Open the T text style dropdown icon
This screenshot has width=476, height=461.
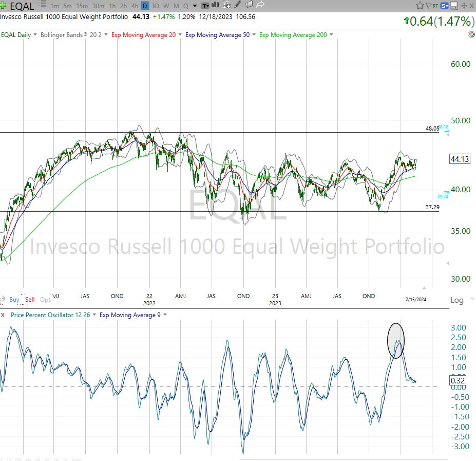(x=205, y=6)
